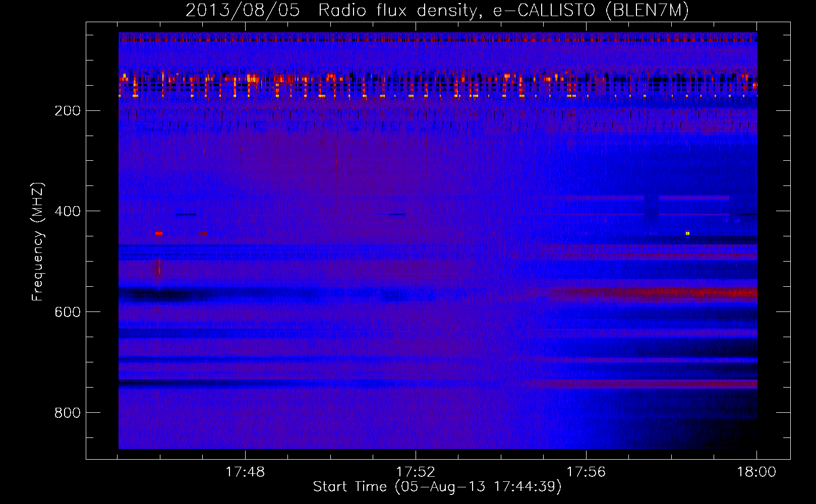
Task: Click the date "2013/08/05" in the title
Action: [x=243, y=11]
